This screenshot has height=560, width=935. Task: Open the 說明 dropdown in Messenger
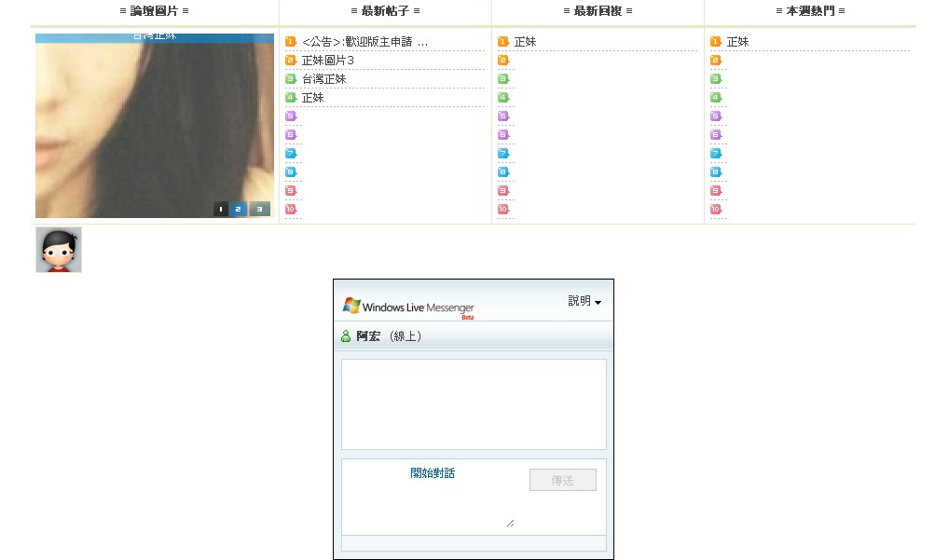[x=584, y=301]
